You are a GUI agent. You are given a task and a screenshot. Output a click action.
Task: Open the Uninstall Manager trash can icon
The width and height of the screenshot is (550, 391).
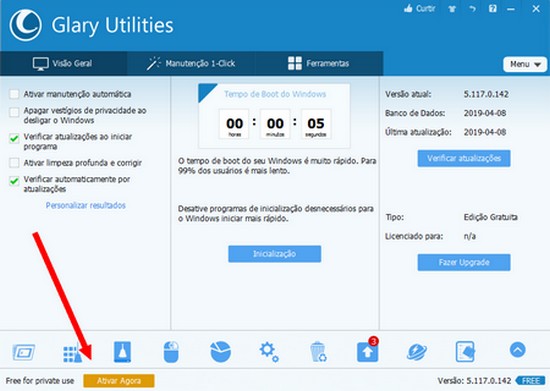tap(318, 352)
